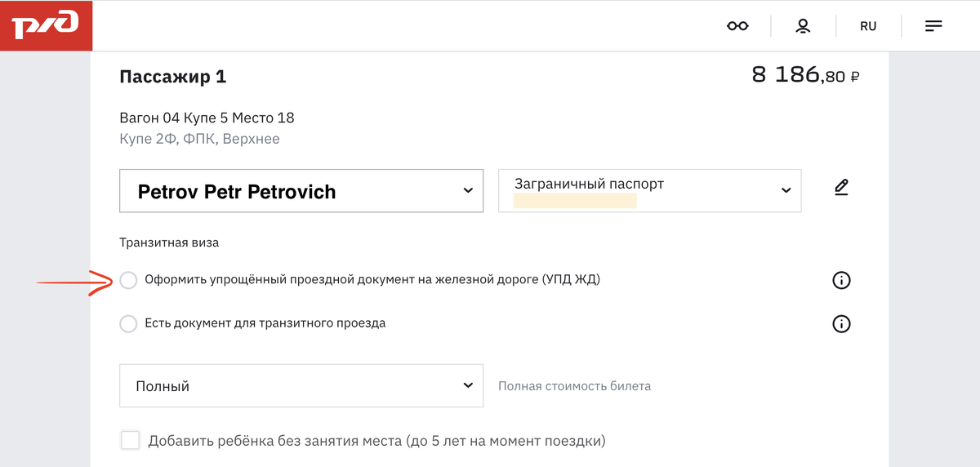Enable the add child without seat checkbox
980x467 pixels.
tap(130, 441)
